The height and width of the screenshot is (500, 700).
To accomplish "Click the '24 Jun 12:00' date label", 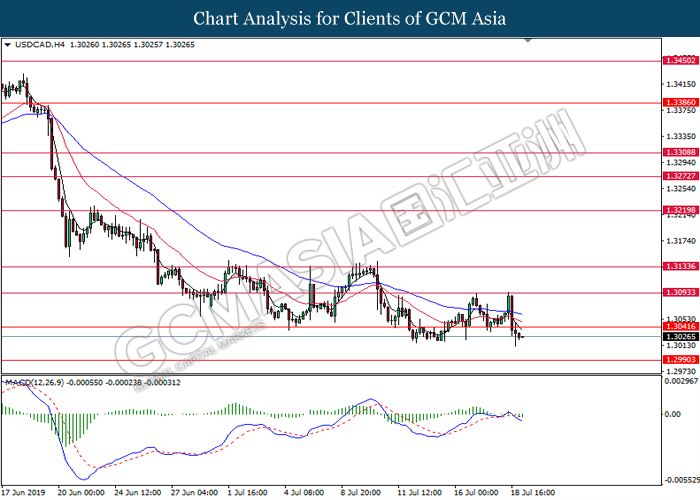I will [x=138, y=492].
